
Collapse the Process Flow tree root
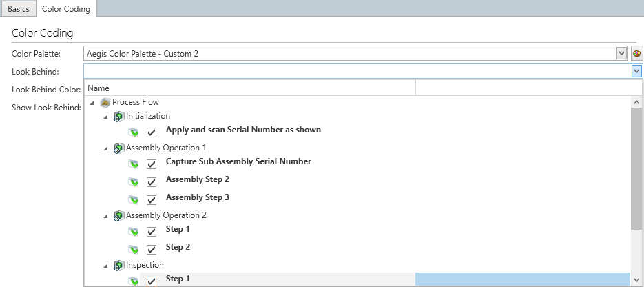92,102
